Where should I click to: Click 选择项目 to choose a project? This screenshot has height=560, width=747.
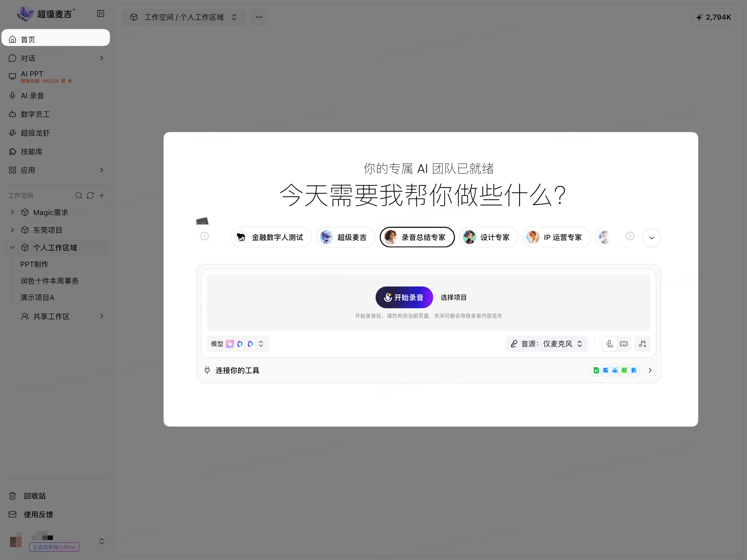pyautogui.click(x=453, y=298)
